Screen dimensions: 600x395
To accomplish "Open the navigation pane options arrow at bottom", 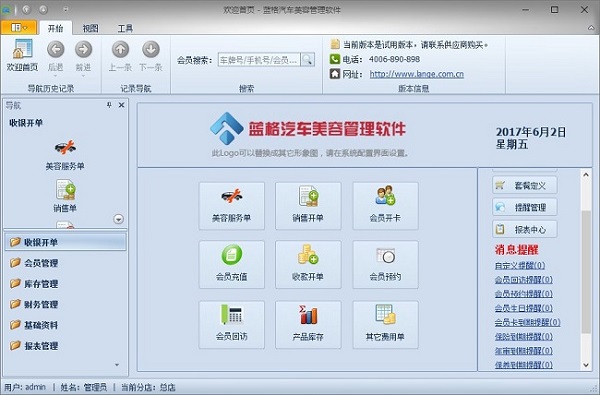I will coord(117,365).
